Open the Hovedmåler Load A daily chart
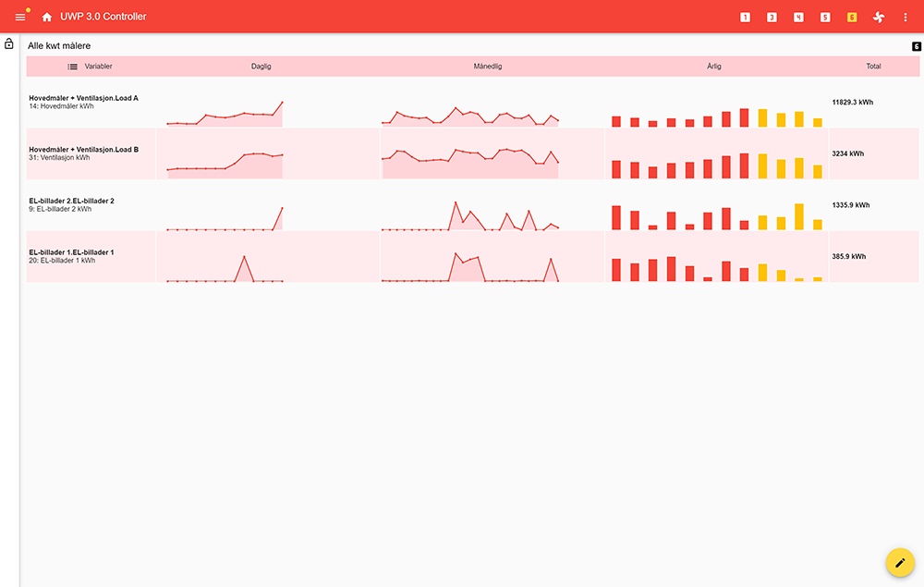This screenshot has height=587, width=924. pyautogui.click(x=225, y=113)
